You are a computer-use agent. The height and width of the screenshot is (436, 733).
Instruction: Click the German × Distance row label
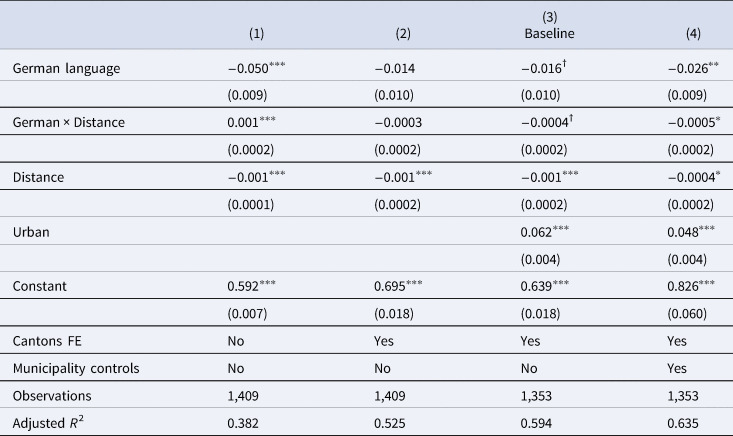pos(69,122)
